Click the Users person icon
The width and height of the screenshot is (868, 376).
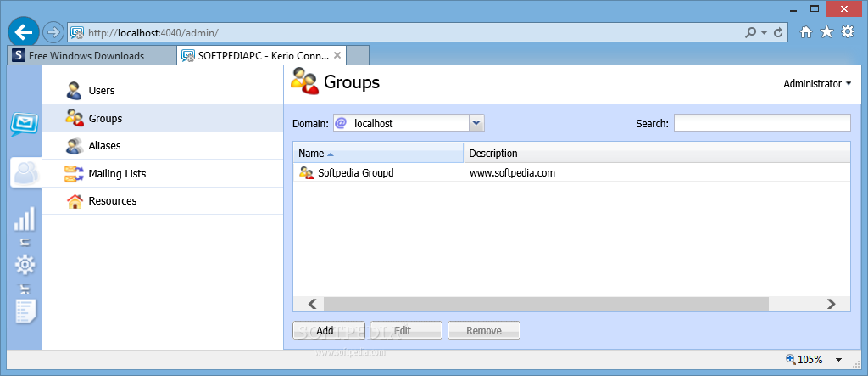[74, 91]
